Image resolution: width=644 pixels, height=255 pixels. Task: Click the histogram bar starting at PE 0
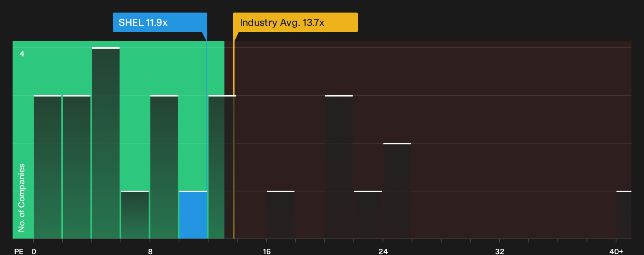(48, 167)
